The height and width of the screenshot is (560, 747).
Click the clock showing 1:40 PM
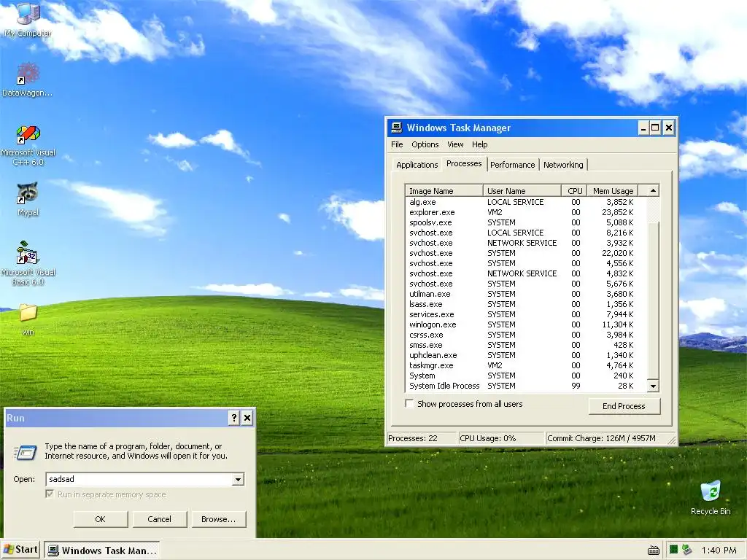click(719, 550)
